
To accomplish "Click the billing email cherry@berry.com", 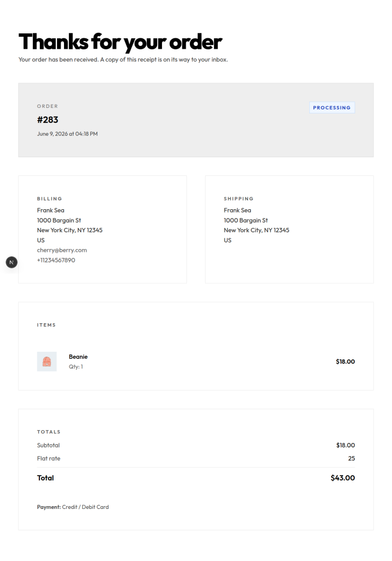I will tap(62, 250).
